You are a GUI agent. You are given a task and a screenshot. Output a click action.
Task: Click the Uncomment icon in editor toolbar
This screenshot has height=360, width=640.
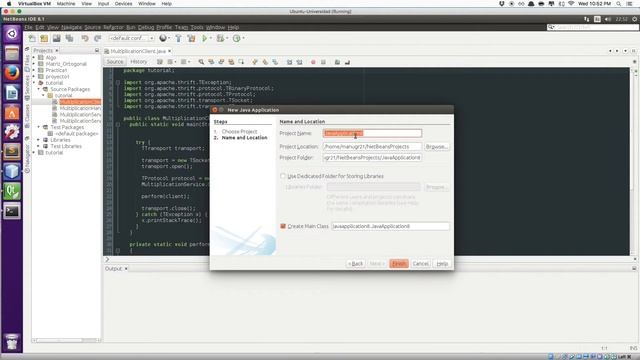[347, 62]
